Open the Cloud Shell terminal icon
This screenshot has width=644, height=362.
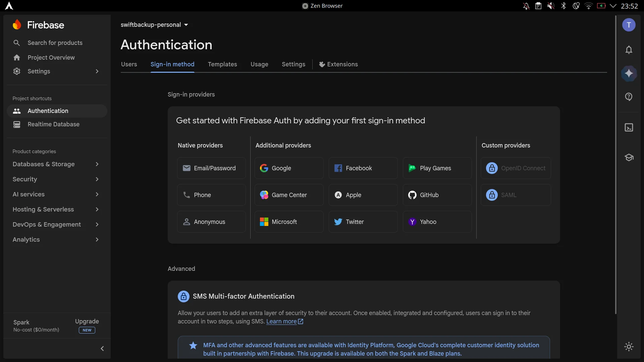629,127
